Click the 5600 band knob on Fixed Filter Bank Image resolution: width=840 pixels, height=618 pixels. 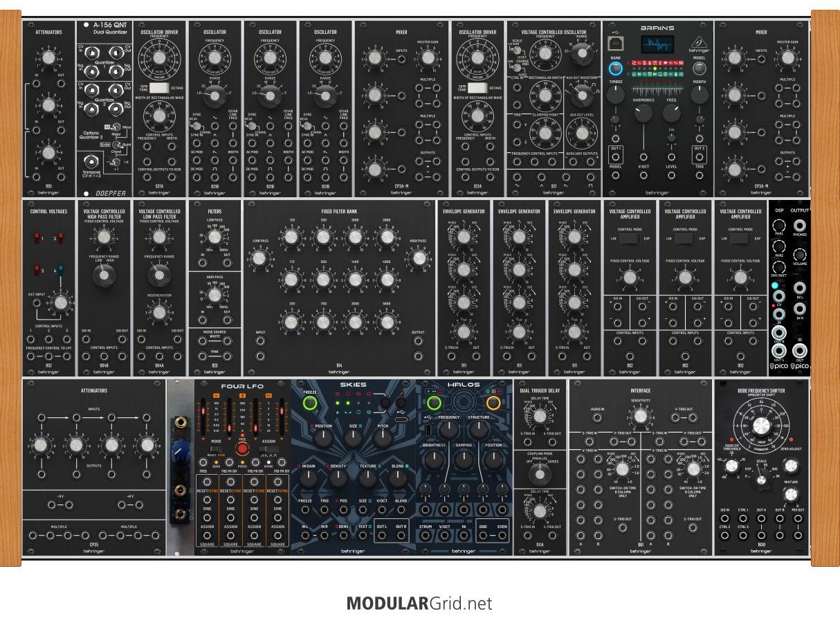click(387, 321)
